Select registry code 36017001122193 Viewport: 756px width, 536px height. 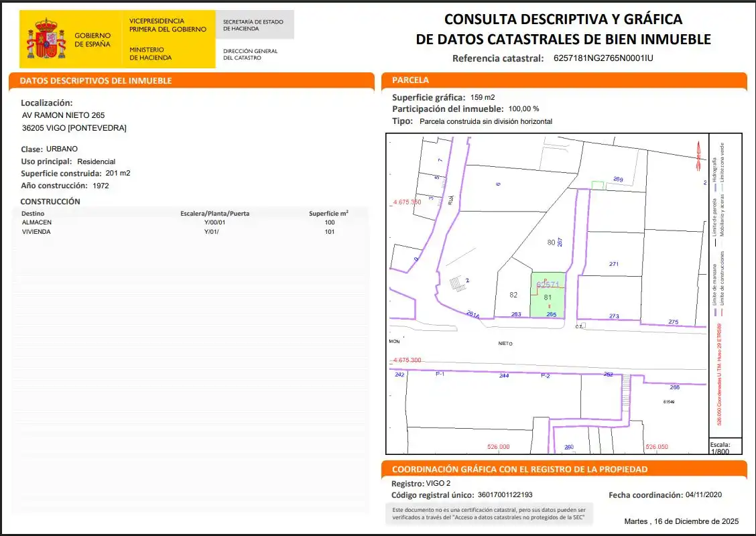coord(505,495)
